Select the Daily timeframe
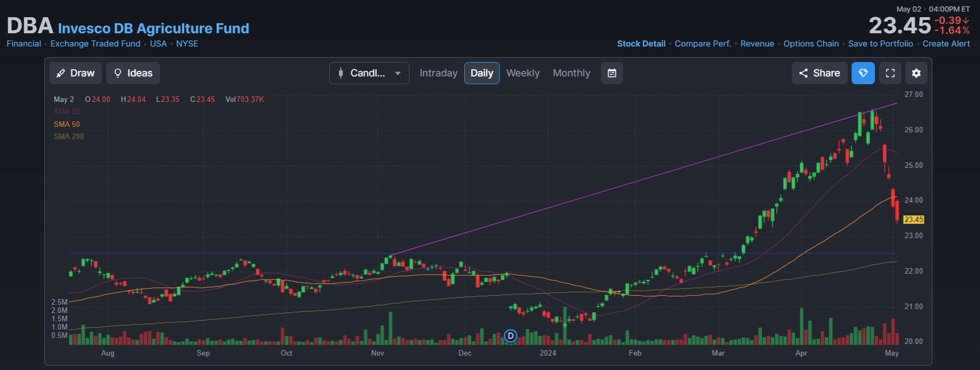980x370 pixels. tap(481, 73)
